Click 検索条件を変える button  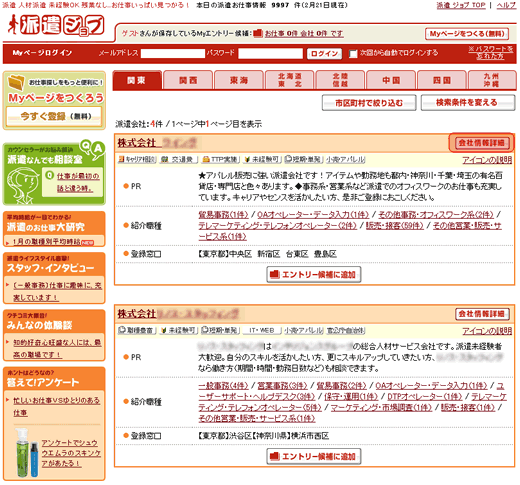(468, 103)
